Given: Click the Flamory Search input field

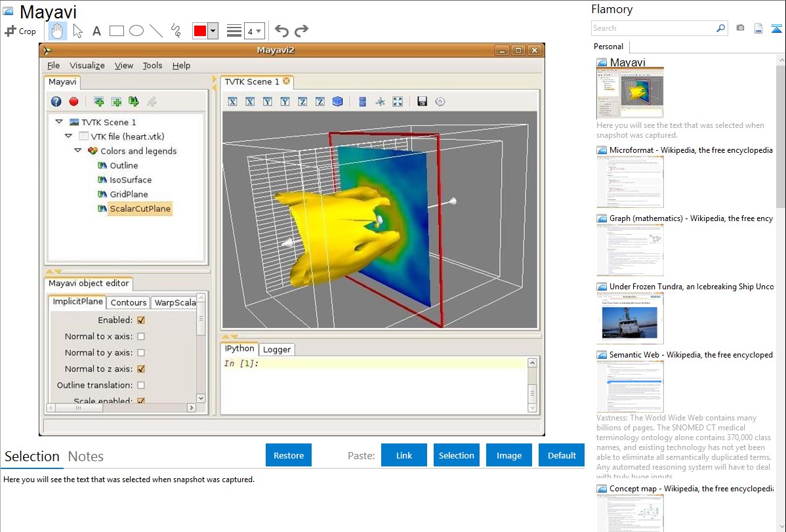Looking at the screenshot, I should [653, 28].
